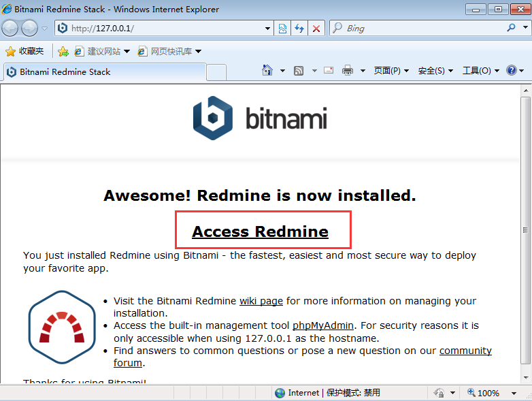Image resolution: width=532 pixels, height=401 pixels.
Task: Click the Access Redmine link
Action: (x=260, y=231)
